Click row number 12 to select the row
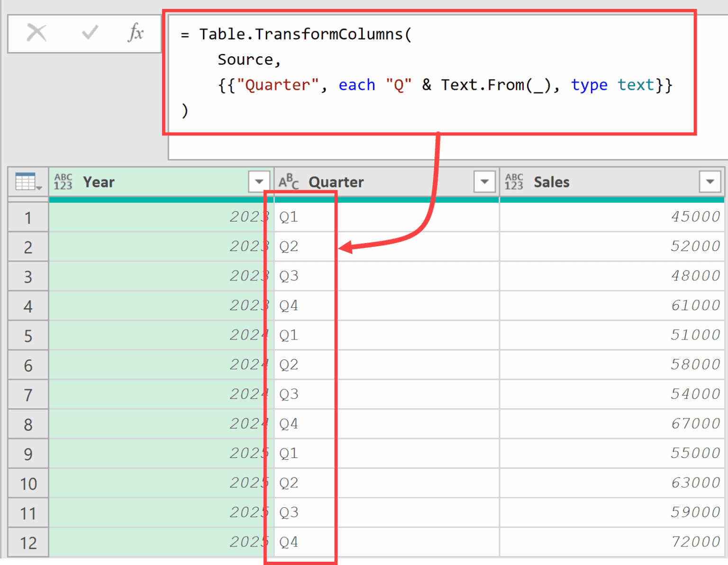The image size is (728, 565). pyautogui.click(x=28, y=542)
